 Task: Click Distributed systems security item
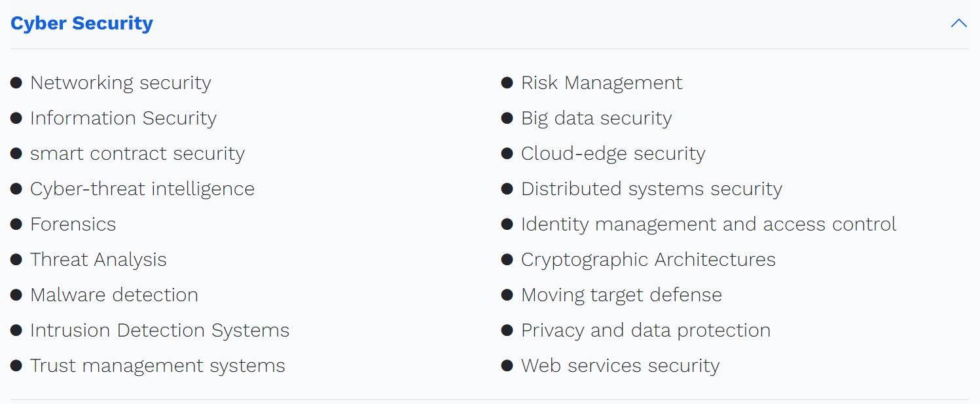click(x=651, y=189)
